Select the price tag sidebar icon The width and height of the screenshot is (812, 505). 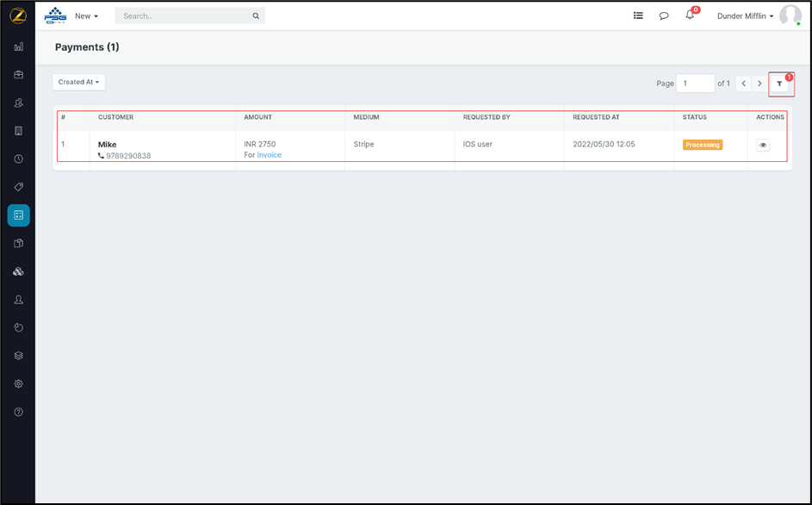pos(18,187)
